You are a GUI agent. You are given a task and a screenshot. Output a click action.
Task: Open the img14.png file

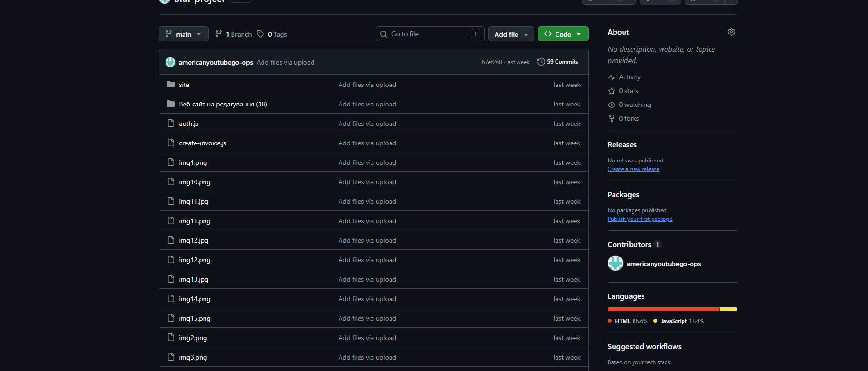pos(195,299)
